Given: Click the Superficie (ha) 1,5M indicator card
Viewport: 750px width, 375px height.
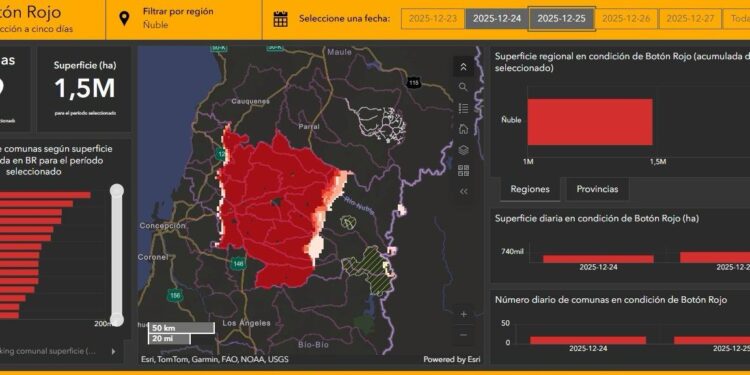Looking at the screenshot, I should [x=85, y=89].
